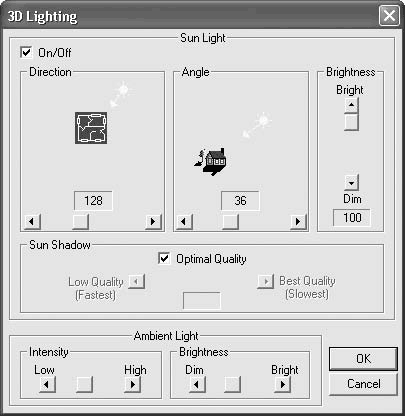Click the house icon in Angle panel

pyautogui.click(x=211, y=162)
